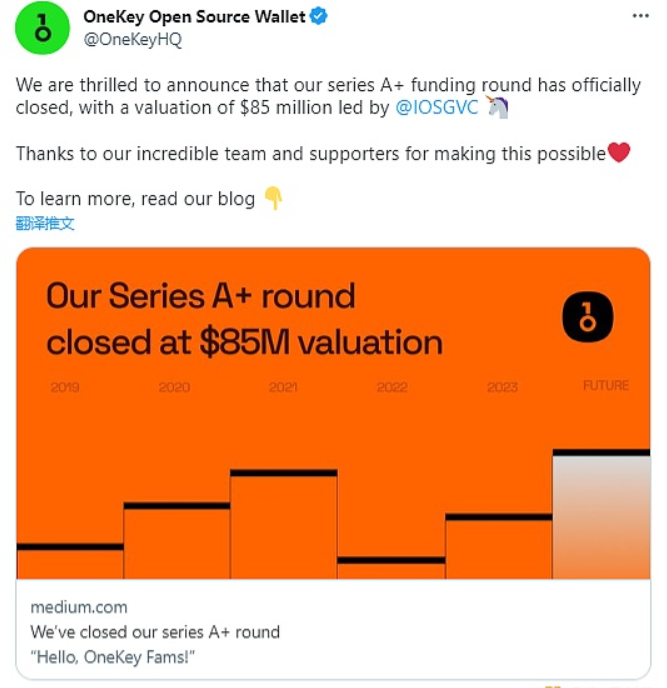
Task: Click the "Hello, OneKey Fams!" card description
Action: coord(112,656)
